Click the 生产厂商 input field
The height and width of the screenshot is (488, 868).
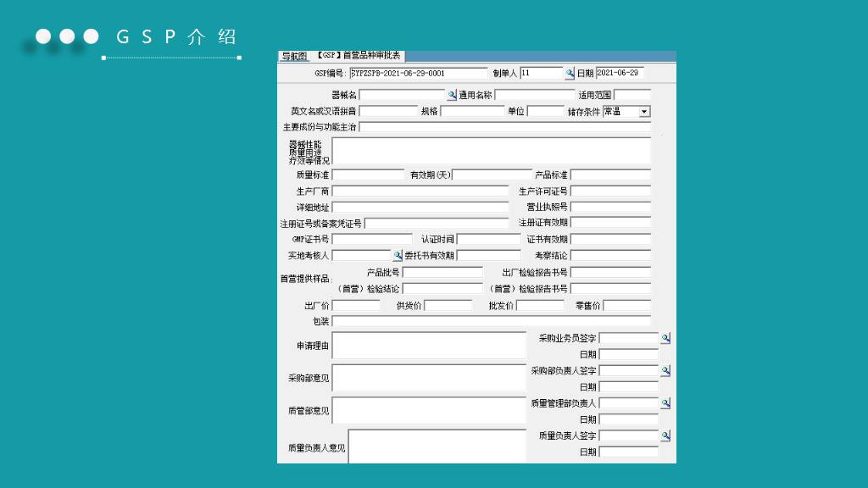tap(420, 191)
